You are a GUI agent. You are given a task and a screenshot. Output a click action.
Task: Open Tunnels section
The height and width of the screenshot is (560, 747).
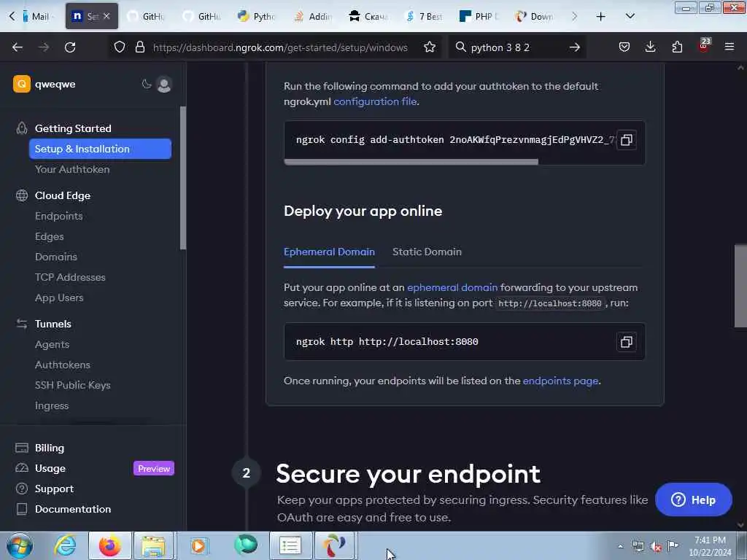53,324
